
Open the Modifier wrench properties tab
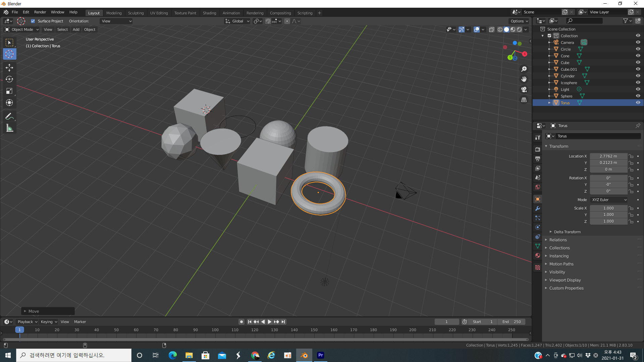click(x=538, y=208)
